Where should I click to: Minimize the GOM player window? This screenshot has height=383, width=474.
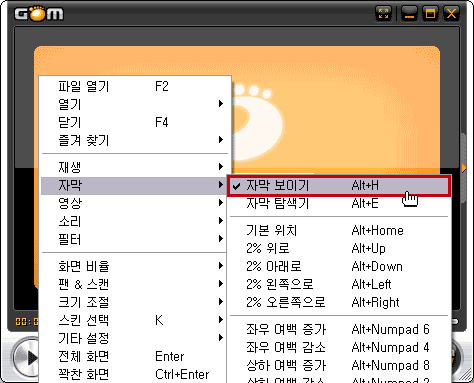click(x=409, y=14)
